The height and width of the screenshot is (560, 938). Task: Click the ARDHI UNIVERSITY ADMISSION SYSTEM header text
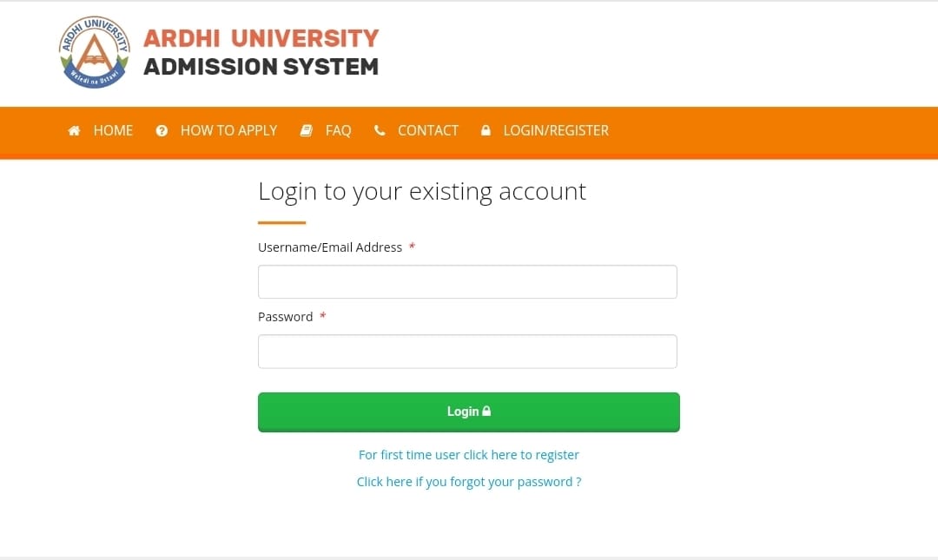click(x=260, y=52)
